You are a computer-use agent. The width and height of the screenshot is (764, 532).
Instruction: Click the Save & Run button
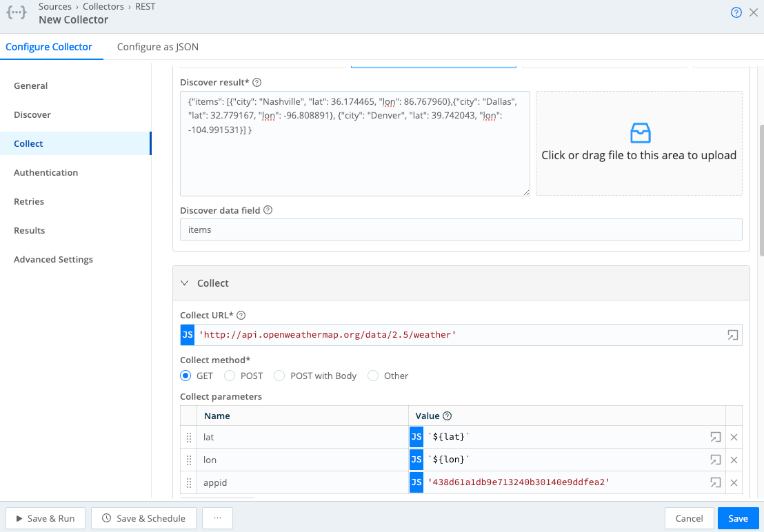point(45,518)
